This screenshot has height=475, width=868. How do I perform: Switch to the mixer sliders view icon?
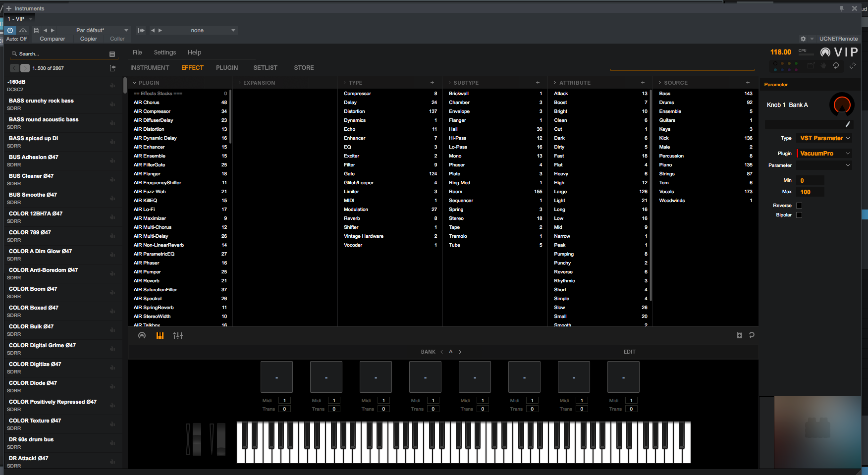point(178,335)
